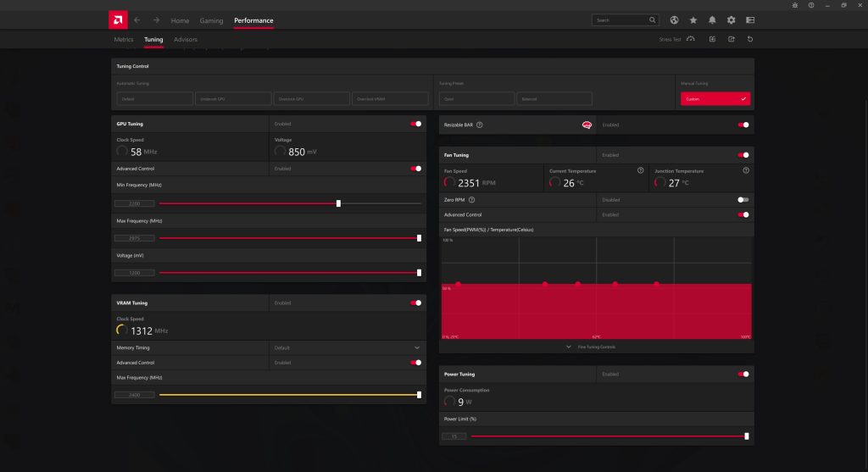Click the Custom manual tuning button
Image resolution: width=868 pixels, height=472 pixels.
click(x=715, y=99)
